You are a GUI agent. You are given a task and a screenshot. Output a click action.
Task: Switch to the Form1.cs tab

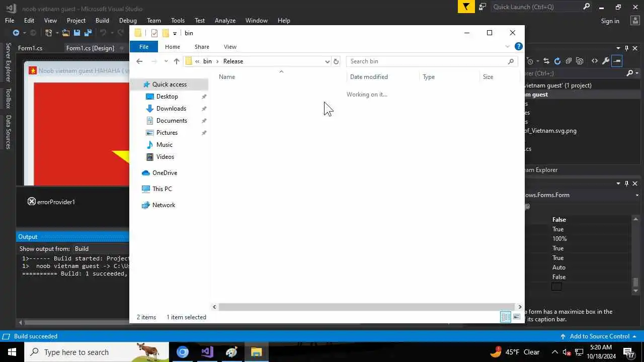tap(30, 48)
